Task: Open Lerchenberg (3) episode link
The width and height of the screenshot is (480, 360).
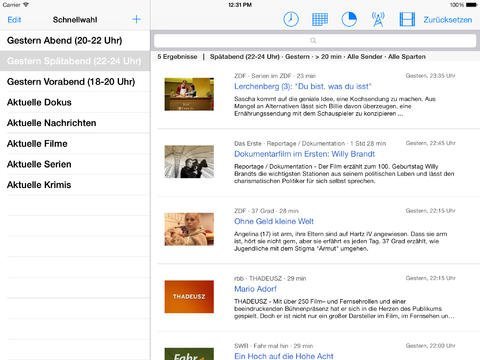Action: 303,87
